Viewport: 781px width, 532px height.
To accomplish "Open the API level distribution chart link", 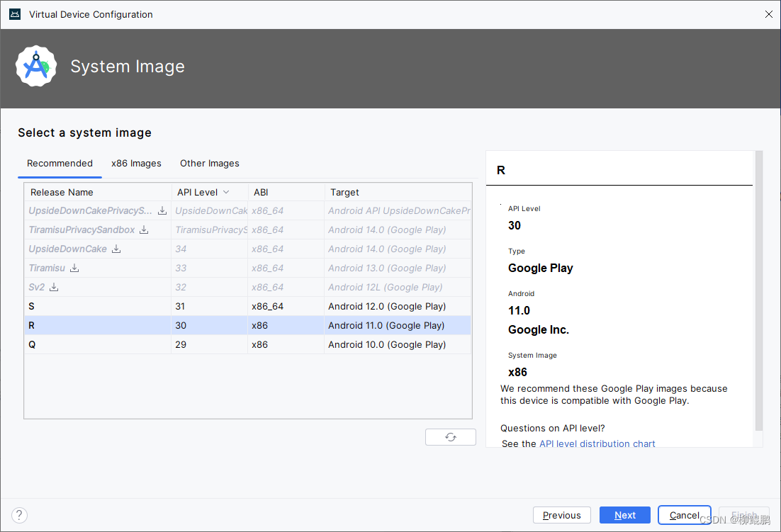I will (x=597, y=443).
